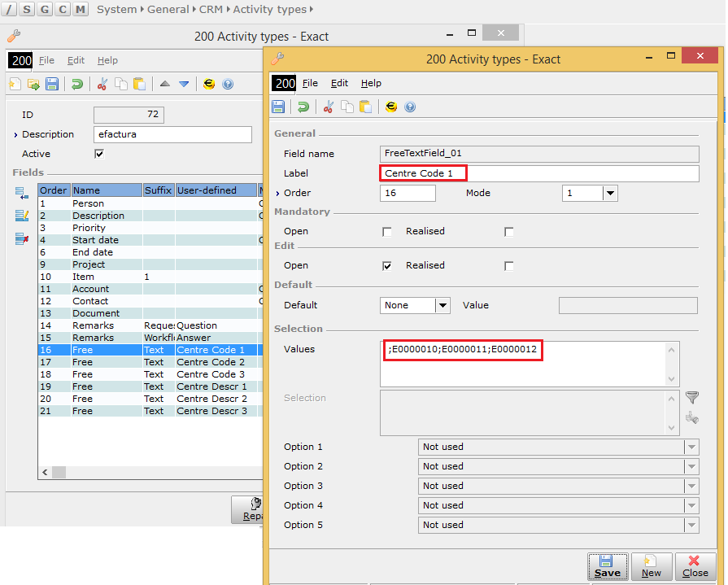The height and width of the screenshot is (585, 728).
Task: Click the Help icon in back window toolbar
Action: [228, 84]
